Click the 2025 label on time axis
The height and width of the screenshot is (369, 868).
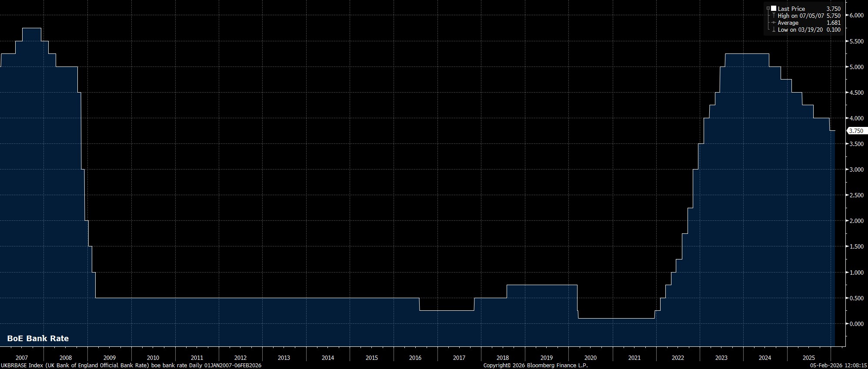(808, 358)
